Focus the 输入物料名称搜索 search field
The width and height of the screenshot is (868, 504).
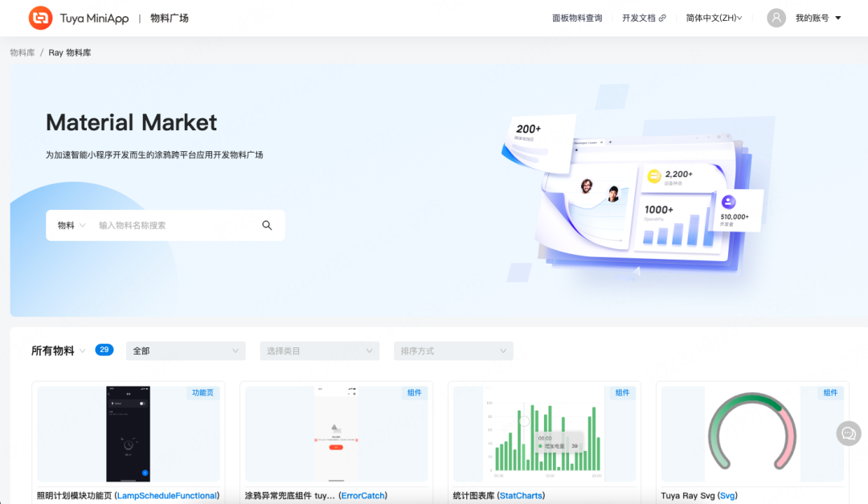click(x=174, y=225)
